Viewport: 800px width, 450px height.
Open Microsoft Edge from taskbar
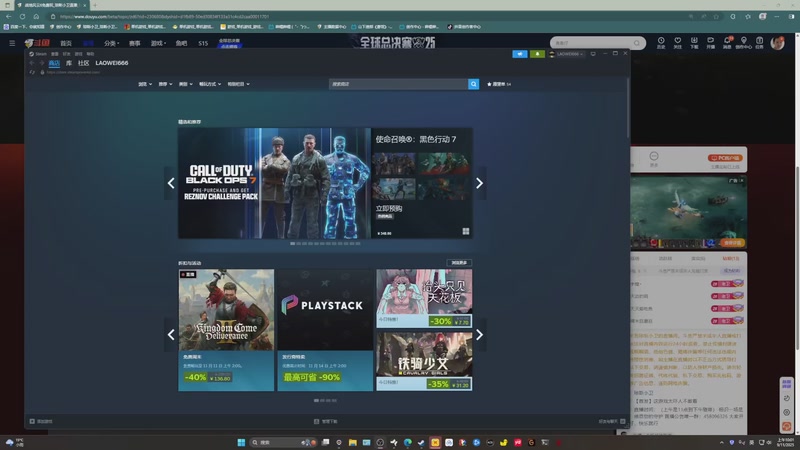pyautogui.click(x=408, y=442)
